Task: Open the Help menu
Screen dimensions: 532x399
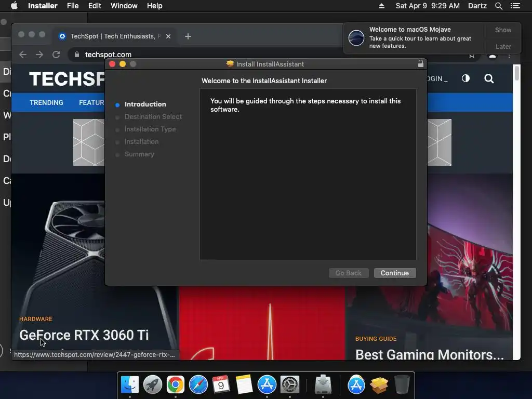Action: click(x=154, y=6)
